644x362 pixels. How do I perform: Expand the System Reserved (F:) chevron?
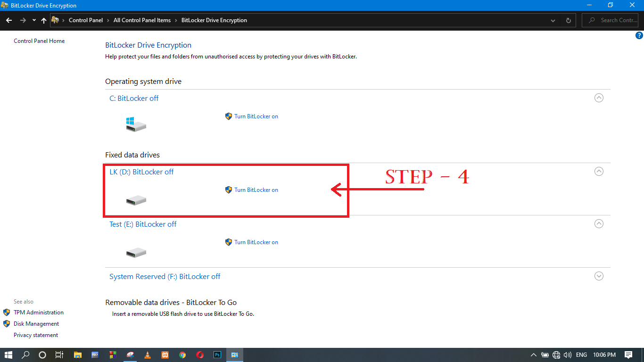click(x=599, y=276)
